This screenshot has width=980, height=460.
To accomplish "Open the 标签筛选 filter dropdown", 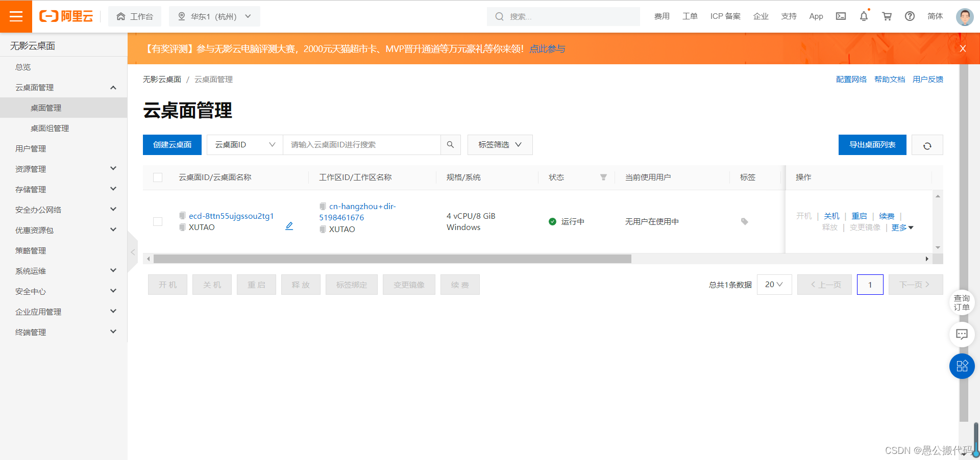I will [x=499, y=145].
